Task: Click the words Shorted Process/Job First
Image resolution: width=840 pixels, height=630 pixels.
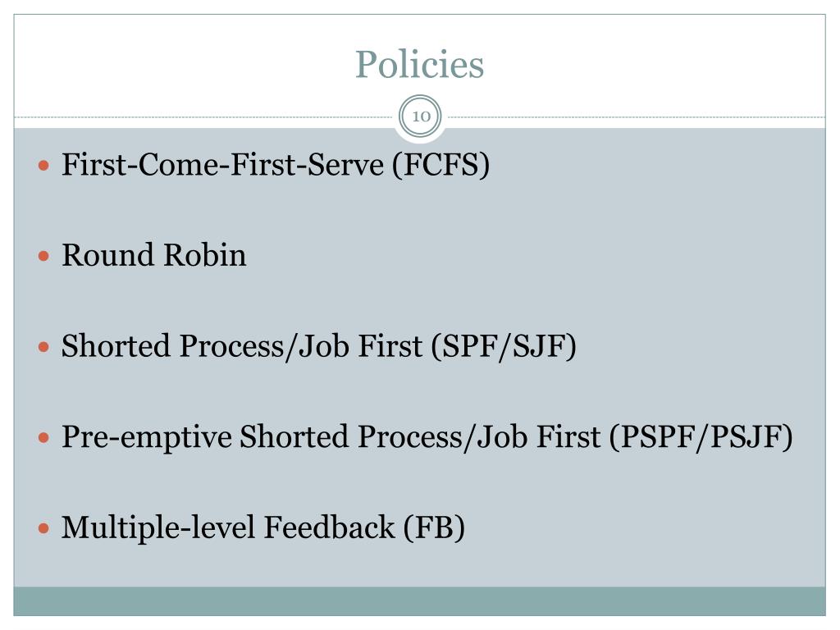Action: 242,347
